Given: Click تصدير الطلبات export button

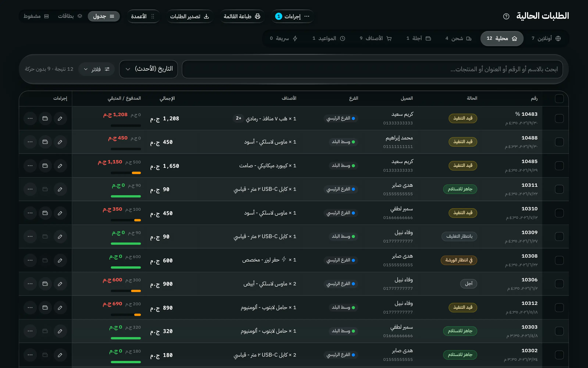Looking at the screenshot, I should point(190,16).
